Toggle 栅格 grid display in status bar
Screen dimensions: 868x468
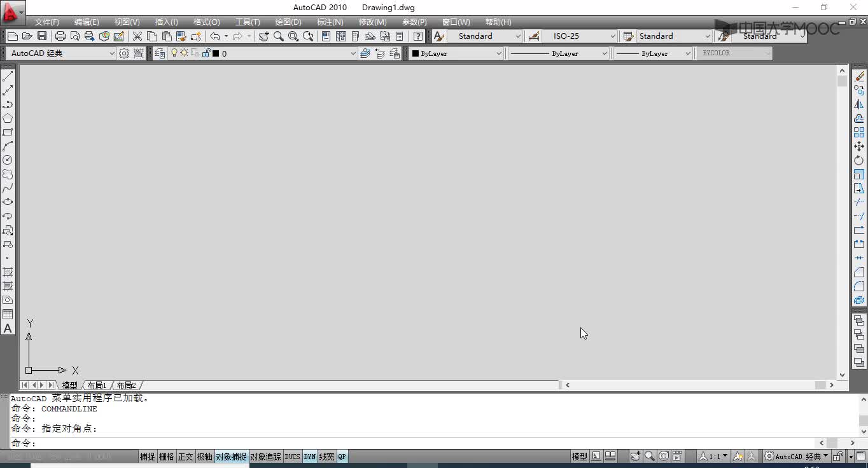(x=166, y=457)
